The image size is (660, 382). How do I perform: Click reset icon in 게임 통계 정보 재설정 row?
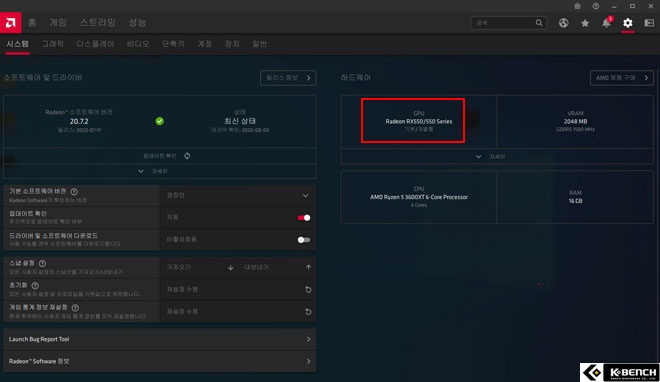308,312
